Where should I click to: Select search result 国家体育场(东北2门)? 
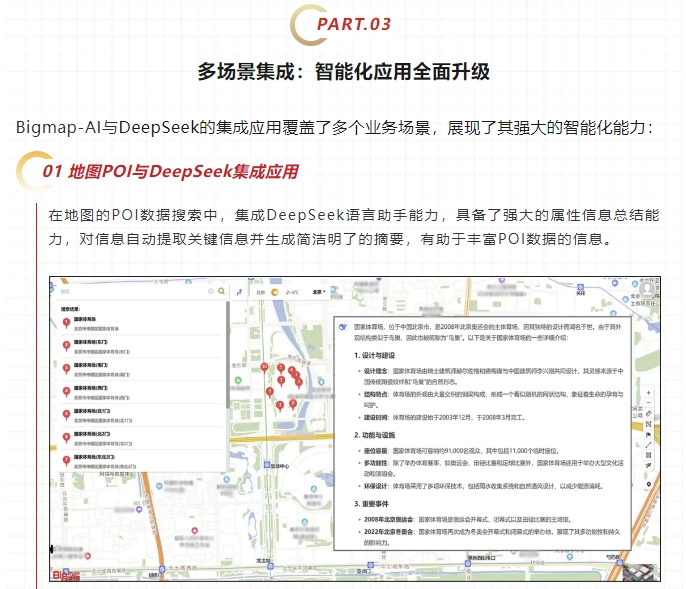pyautogui.click(x=142, y=461)
